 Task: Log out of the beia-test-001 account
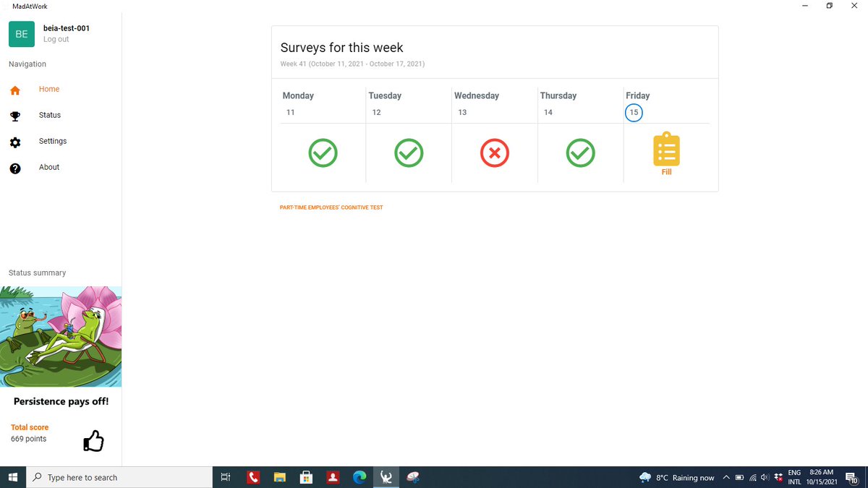[x=56, y=39]
